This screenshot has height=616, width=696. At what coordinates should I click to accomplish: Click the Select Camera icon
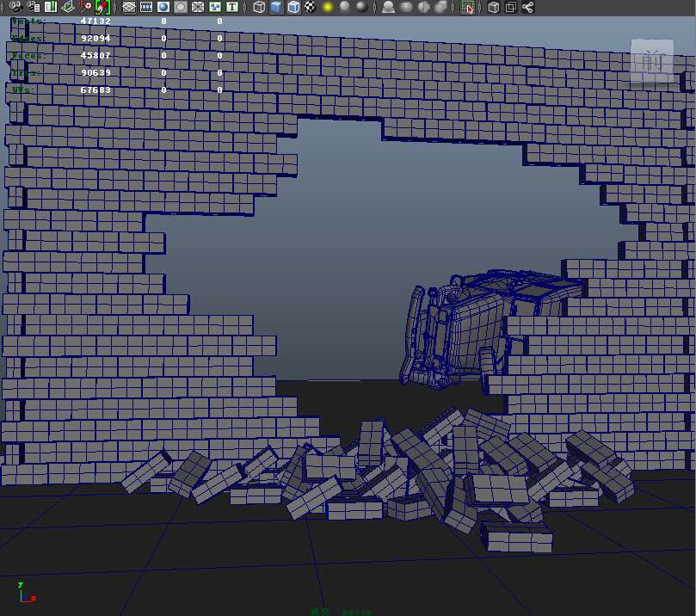(x=15, y=7)
